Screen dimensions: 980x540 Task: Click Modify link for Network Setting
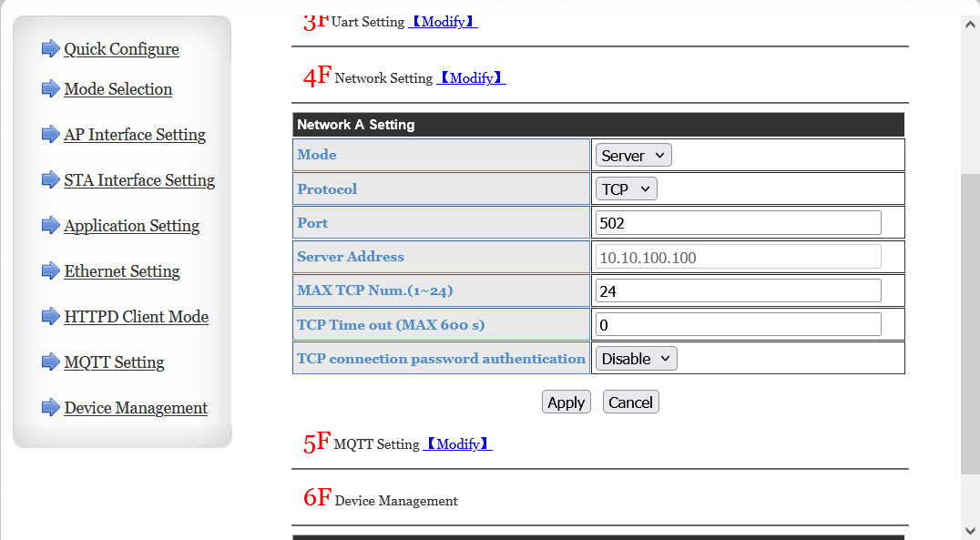[x=471, y=78]
